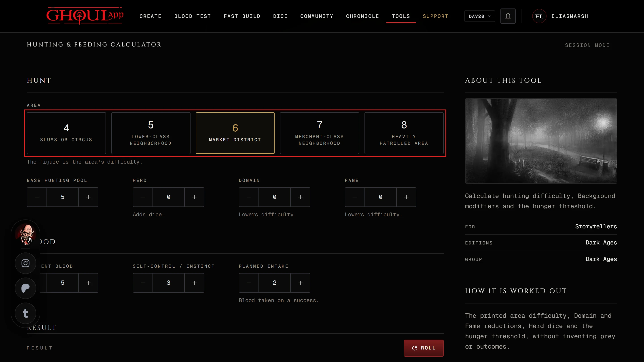Increase Planned Intake with plus

pos(300,283)
